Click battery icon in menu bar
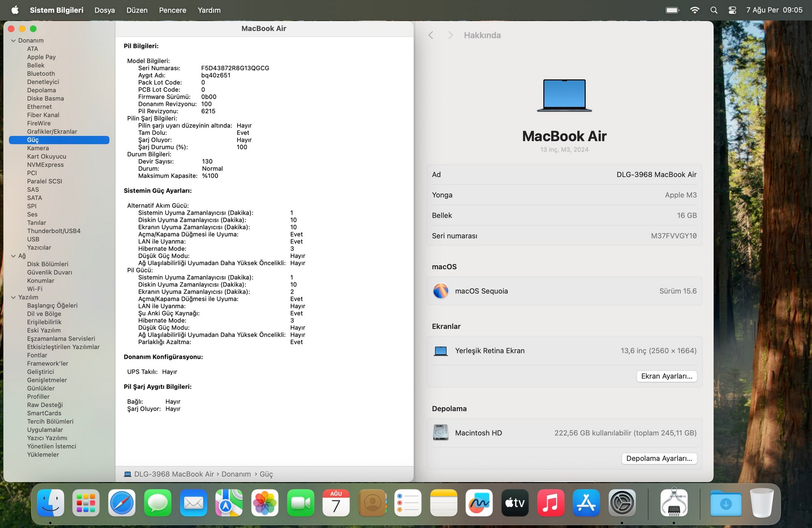812x528 pixels. pyautogui.click(x=673, y=10)
